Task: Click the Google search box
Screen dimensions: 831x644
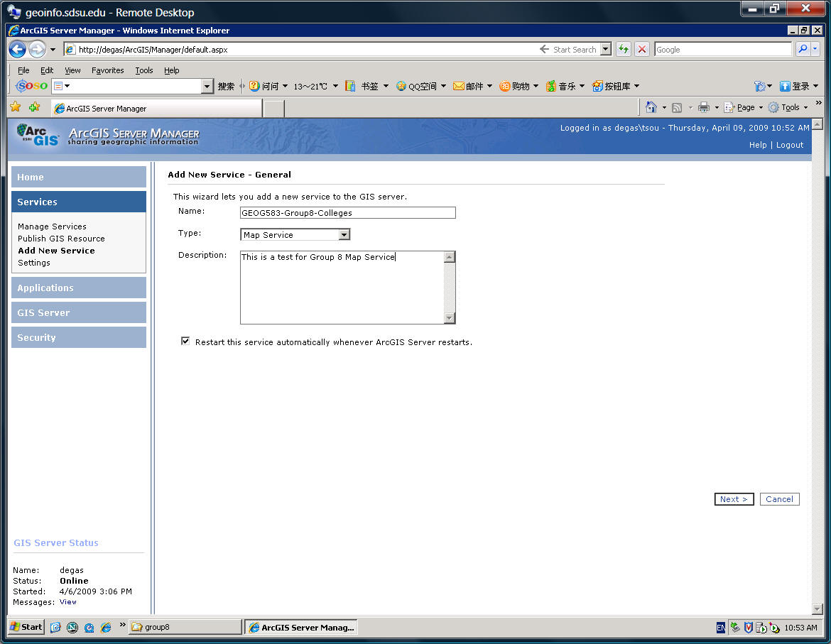Action: tap(723, 49)
